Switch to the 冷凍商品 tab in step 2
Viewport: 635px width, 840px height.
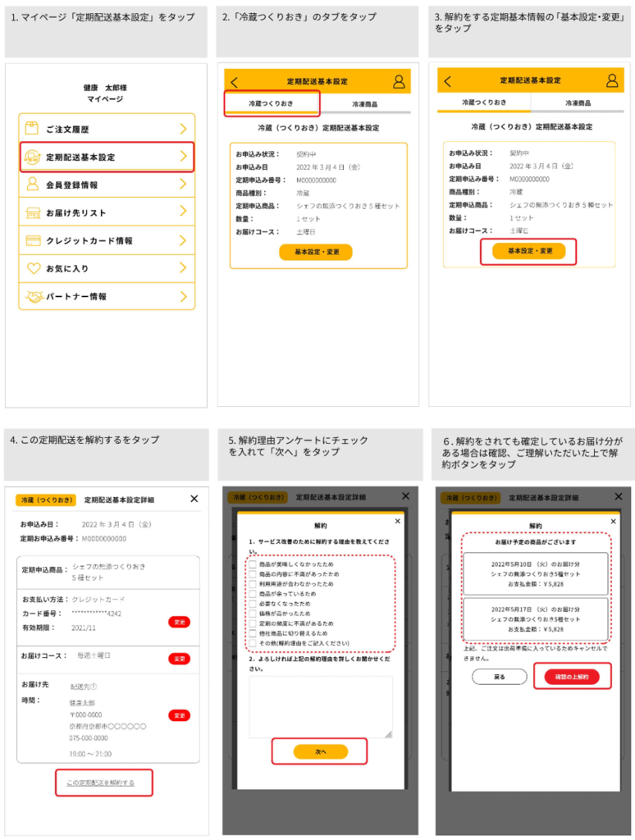364,104
